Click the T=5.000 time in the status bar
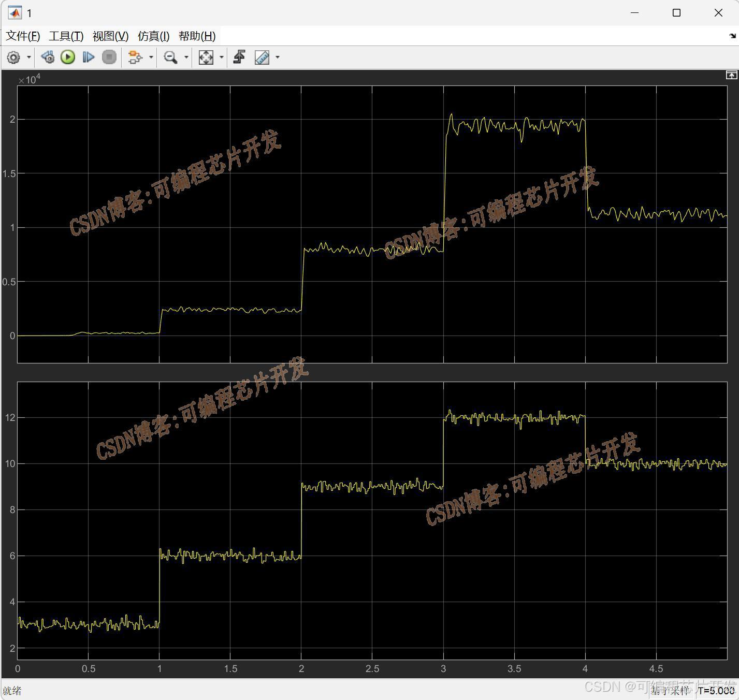Image resolution: width=739 pixels, height=700 pixels. click(716, 690)
